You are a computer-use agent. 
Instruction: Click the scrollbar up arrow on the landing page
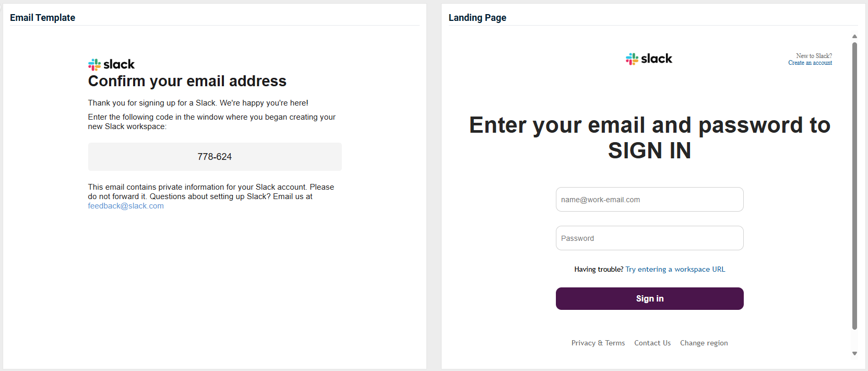[854, 37]
